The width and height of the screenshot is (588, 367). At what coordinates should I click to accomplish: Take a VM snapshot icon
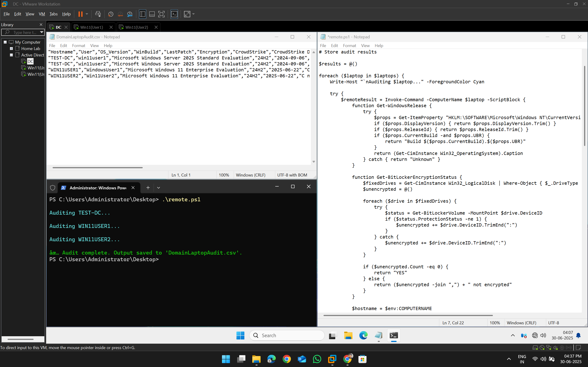pyautogui.click(x=111, y=14)
